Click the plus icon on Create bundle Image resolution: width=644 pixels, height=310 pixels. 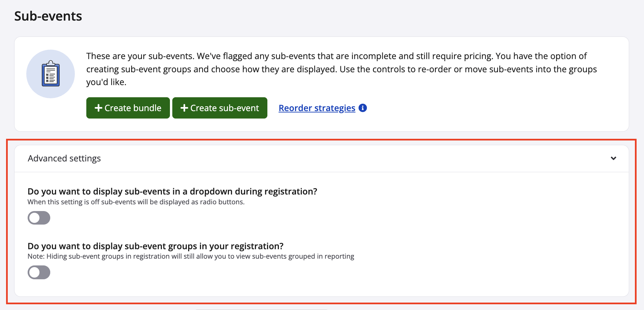[98, 108]
